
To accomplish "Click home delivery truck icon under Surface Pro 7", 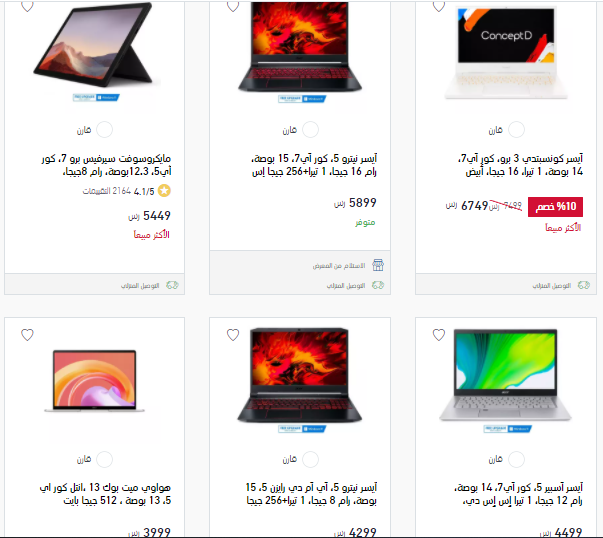I will [172, 285].
